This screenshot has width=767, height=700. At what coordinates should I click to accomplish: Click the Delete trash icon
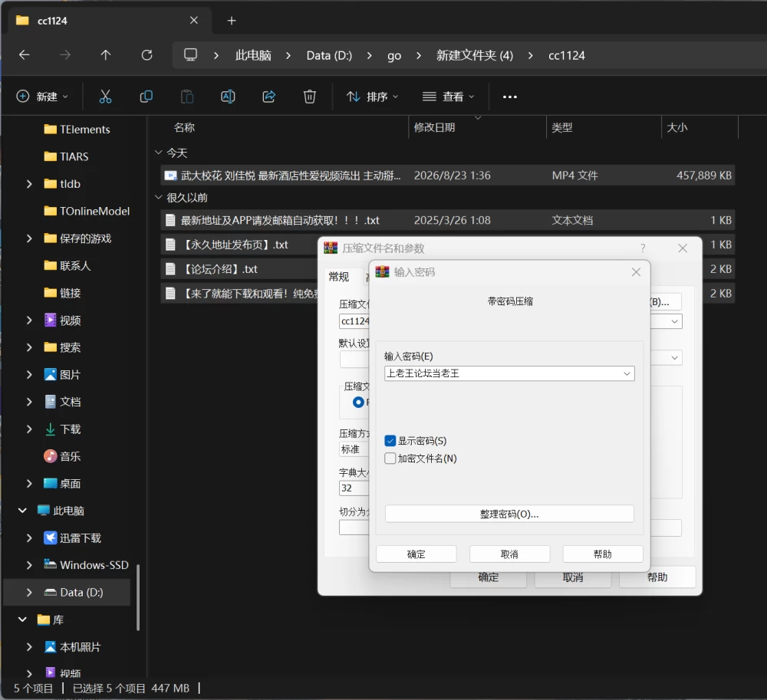(310, 97)
